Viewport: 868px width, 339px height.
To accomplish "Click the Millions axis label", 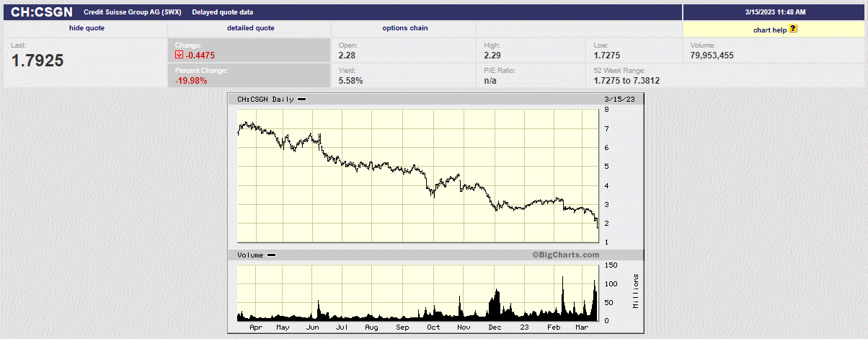I will tap(636, 291).
